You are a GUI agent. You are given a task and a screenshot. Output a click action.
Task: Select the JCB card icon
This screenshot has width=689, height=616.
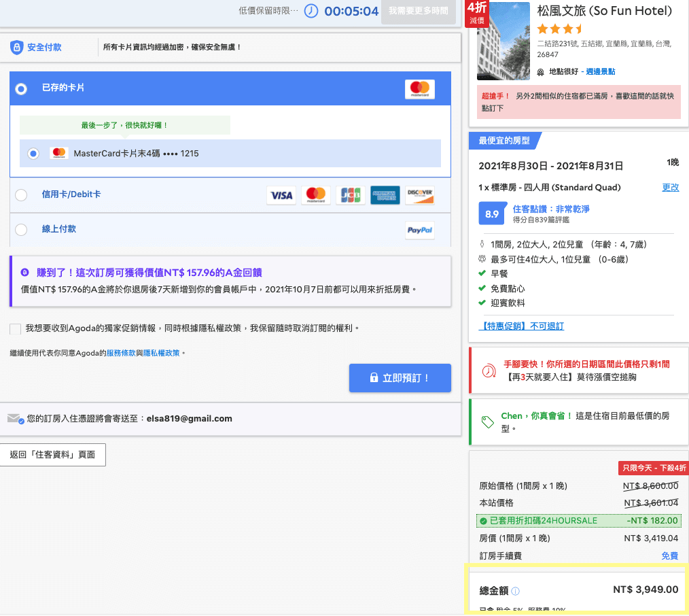(351, 194)
